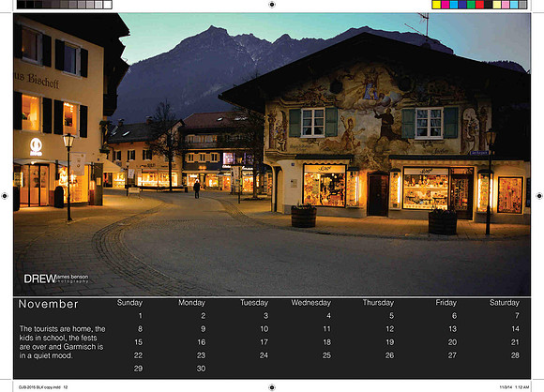Select the Friday column header
Image resolution: width=544 pixels, height=392 pixels.
pyautogui.click(x=446, y=303)
